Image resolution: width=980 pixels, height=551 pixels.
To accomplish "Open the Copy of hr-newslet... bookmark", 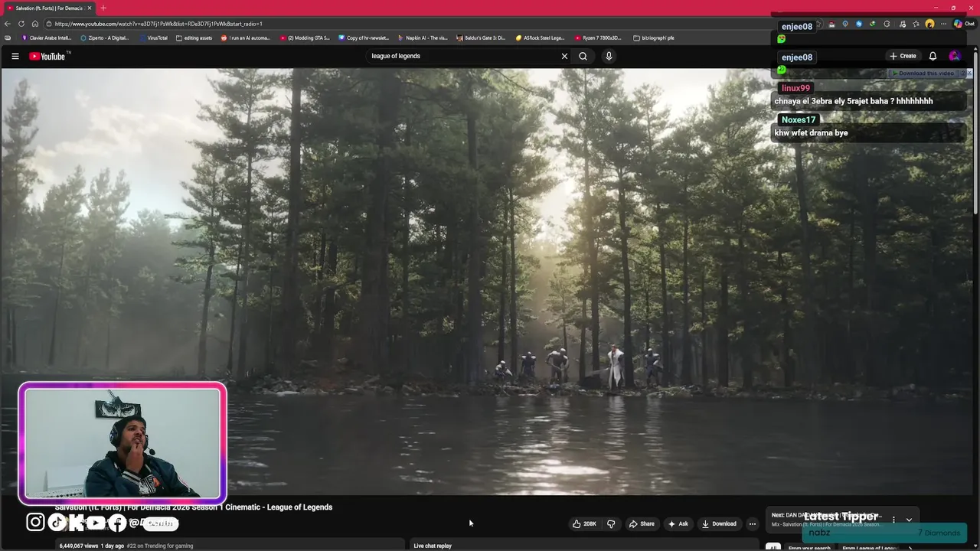I will point(364,37).
